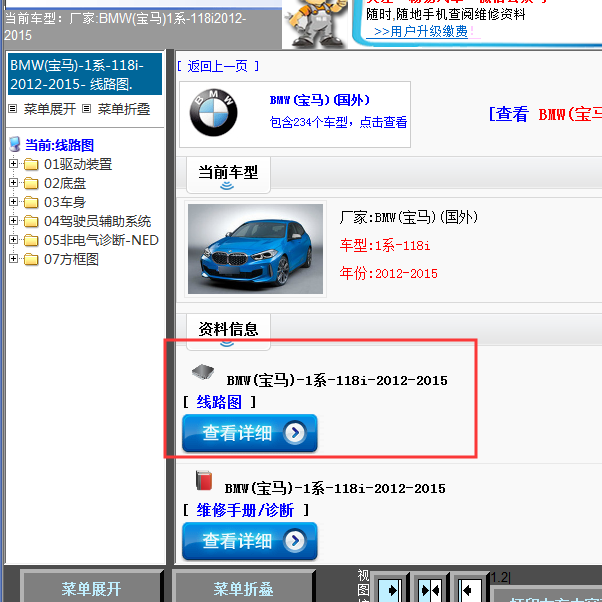Go back via 返回上一页 link
The width and height of the screenshot is (602, 602).
[x=218, y=66]
